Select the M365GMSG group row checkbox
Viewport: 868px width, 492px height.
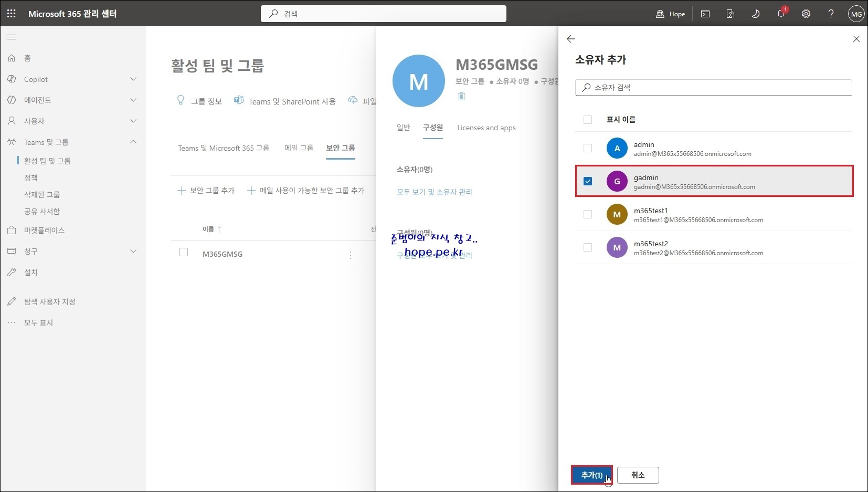pos(184,252)
